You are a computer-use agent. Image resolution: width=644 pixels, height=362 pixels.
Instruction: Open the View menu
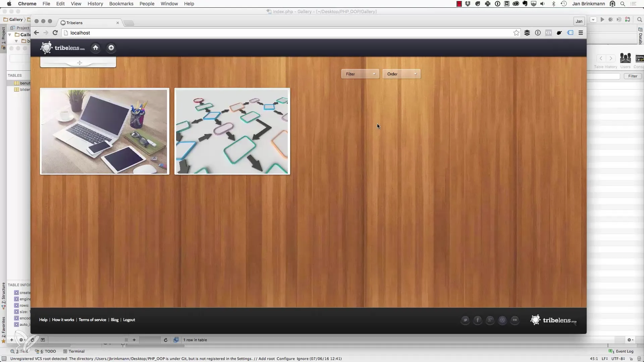click(76, 4)
